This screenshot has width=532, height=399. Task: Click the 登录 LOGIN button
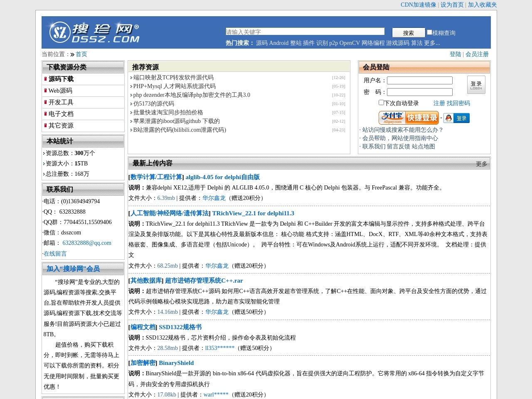pos(476,84)
